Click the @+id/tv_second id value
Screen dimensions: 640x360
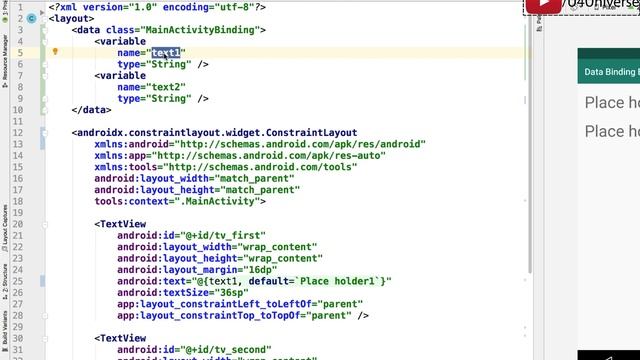pyautogui.click(x=226, y=350)
